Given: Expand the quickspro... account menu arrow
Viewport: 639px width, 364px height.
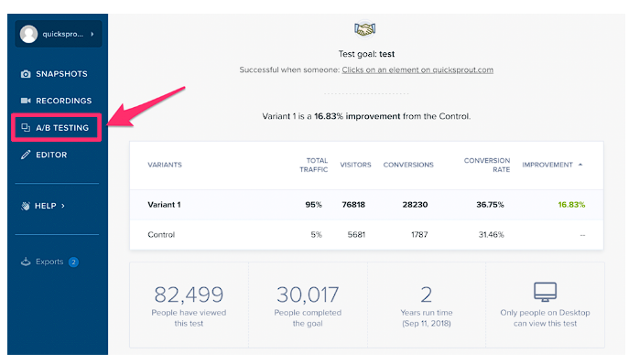Looking at the screenshot, I should 92,34.
